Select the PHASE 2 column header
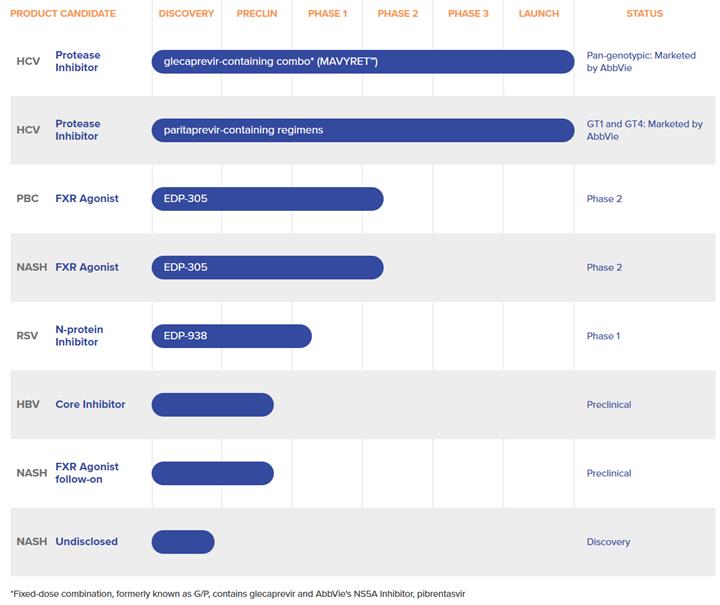Image resolution: width=720 pixels, height=605 pixels. pos(398,14)
